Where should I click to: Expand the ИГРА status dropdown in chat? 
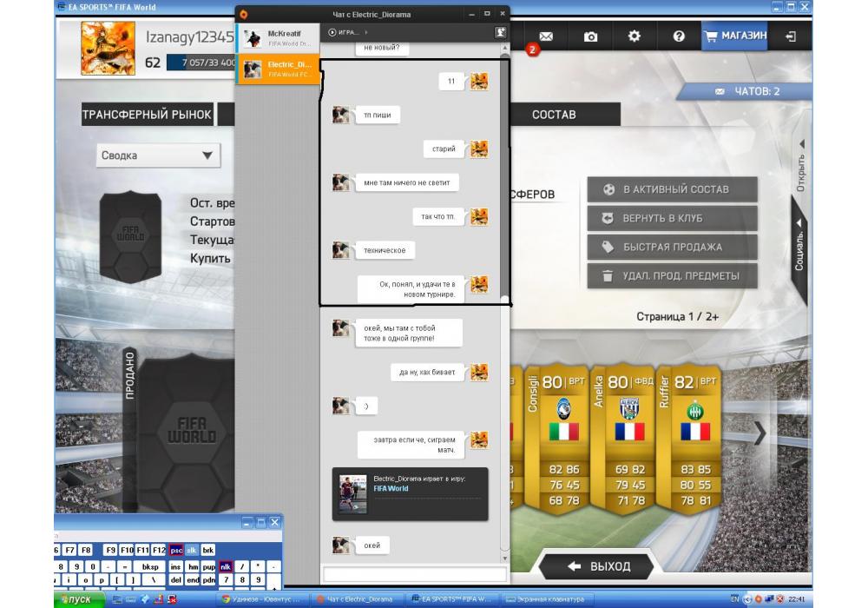pyautogui.click(x=348, y=33)
